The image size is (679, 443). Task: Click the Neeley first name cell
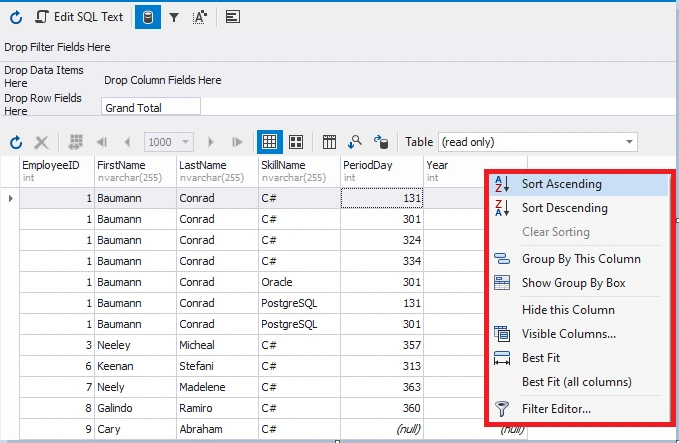[x=135, y=345]
